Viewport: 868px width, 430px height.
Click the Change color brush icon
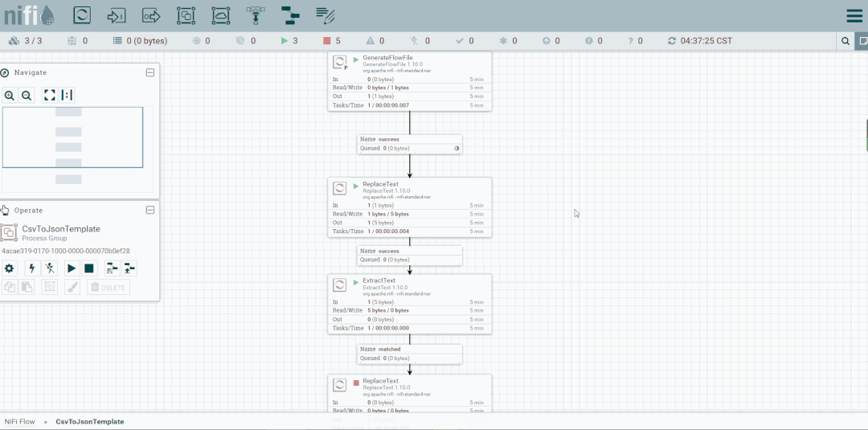click(72, 287)
